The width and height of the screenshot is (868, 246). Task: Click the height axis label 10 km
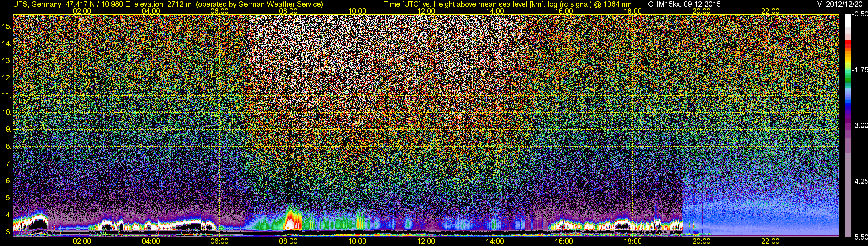[x=6, y=112]
